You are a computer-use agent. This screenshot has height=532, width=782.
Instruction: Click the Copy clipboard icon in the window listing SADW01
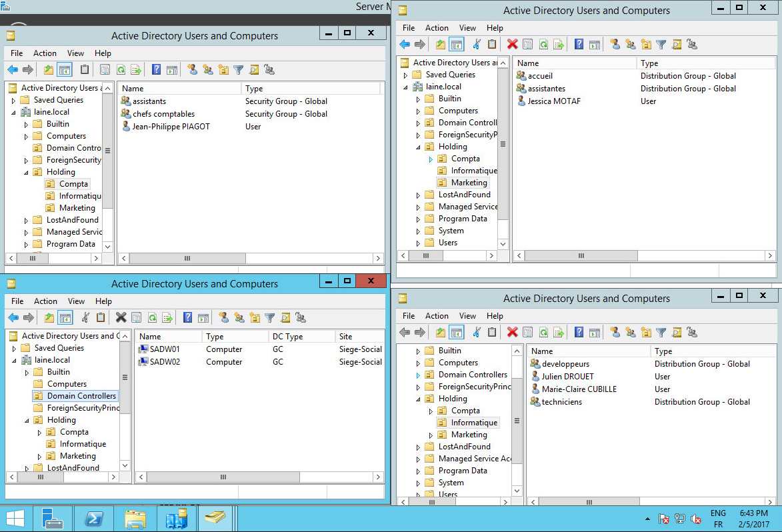pos(100,317)
